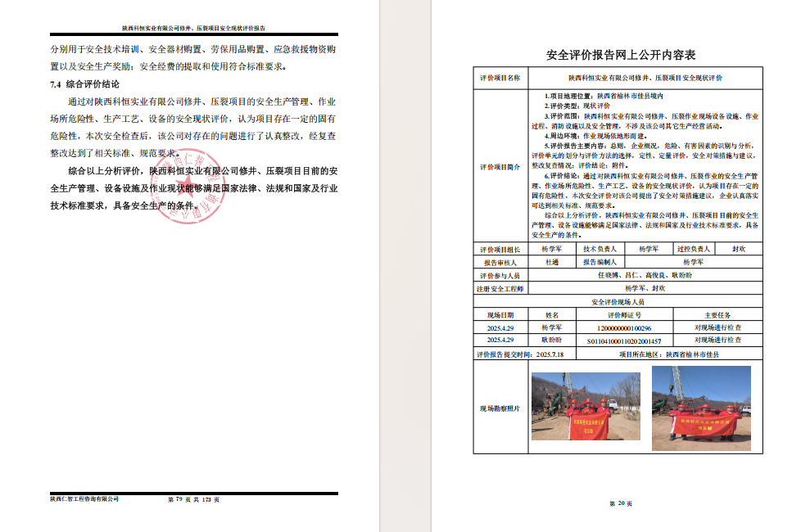The height and width of the screenshot is (532, 810).
Task: Click the '现场勘察照片' label cell
Action: pyautogui.click(x=500, y=408)
